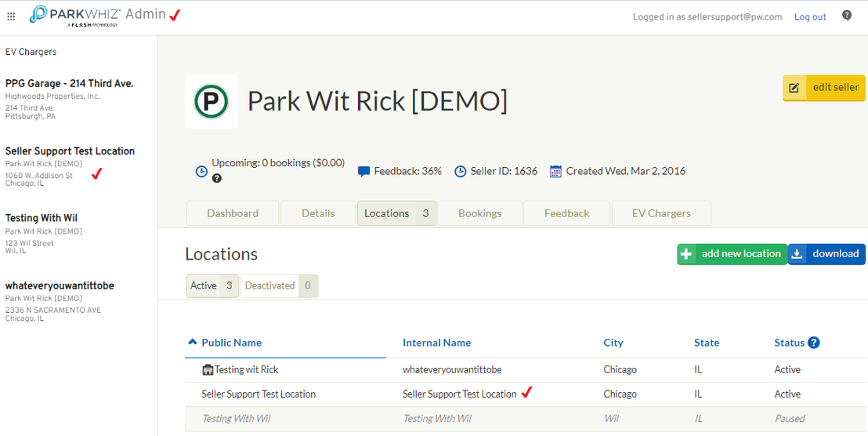
Task: Click 'Created Wed, Mar 2, 2016' text
Action: pos(625,171)
